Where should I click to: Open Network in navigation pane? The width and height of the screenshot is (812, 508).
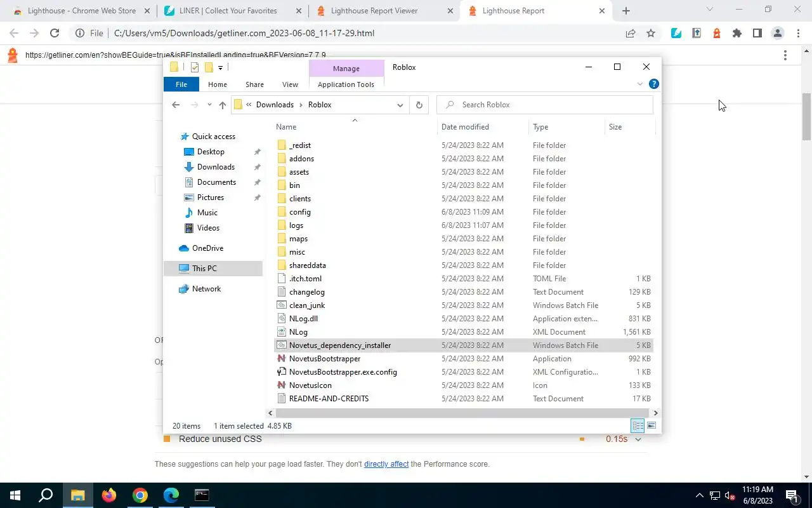pos(206,289)
